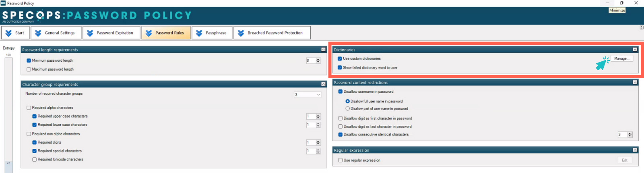Click the Passphrase tab chevron icon
Viewport: 644px width, 173px height.
pyautogui.click(x=199, y=33)
